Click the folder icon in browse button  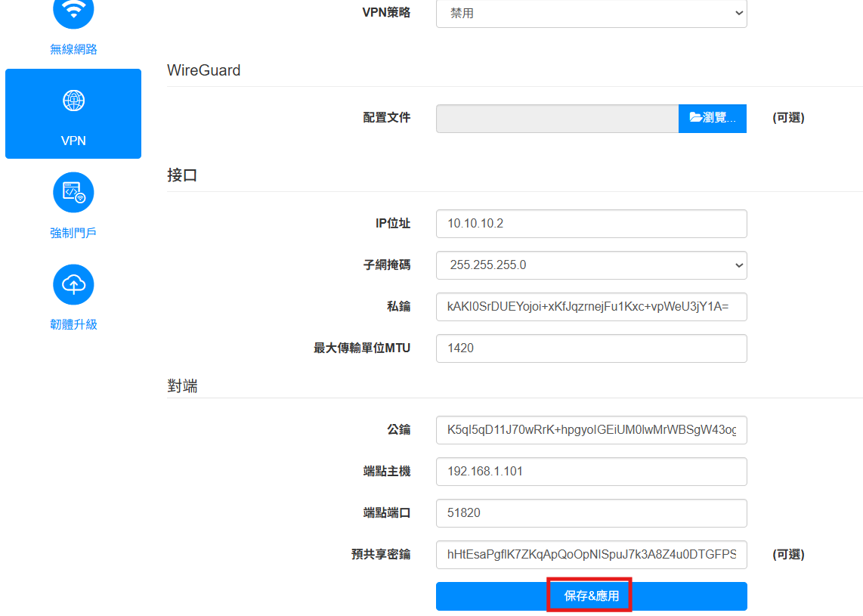[x=695, y=118]
